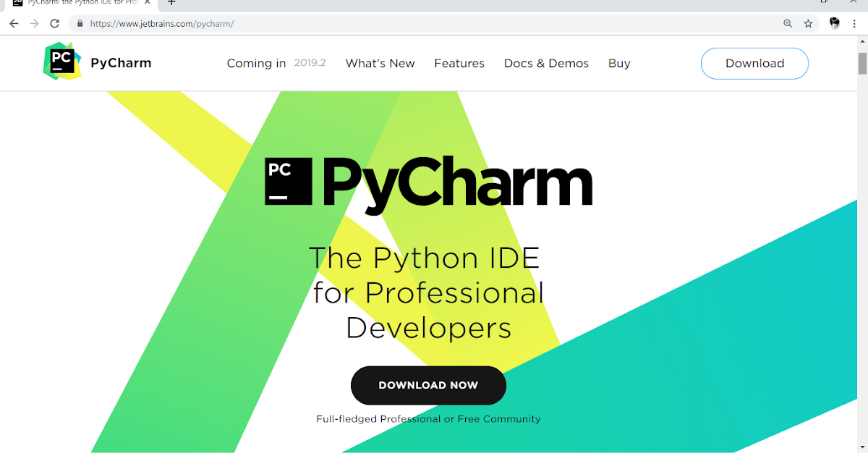868x456 pixels.
Task: Switch to the PyCharm browser tab
Action: click(x=80, y=4)
